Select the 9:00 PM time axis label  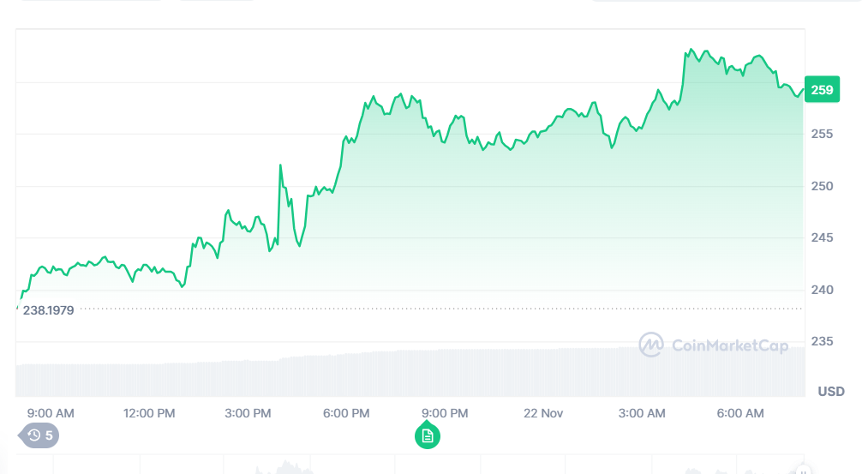coord(445,413)
